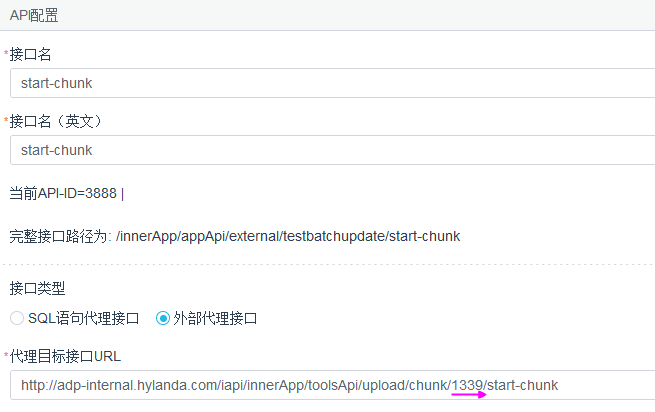655x412 pixels.
Task: Click the required asterisk beside 代理目标接口URL
Action: click(x=6, y=357)
